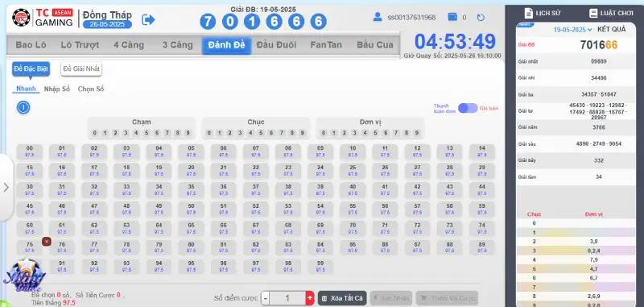Select digit 9 in Đơn vị filter
644x307 pixels.
point(417,133)
